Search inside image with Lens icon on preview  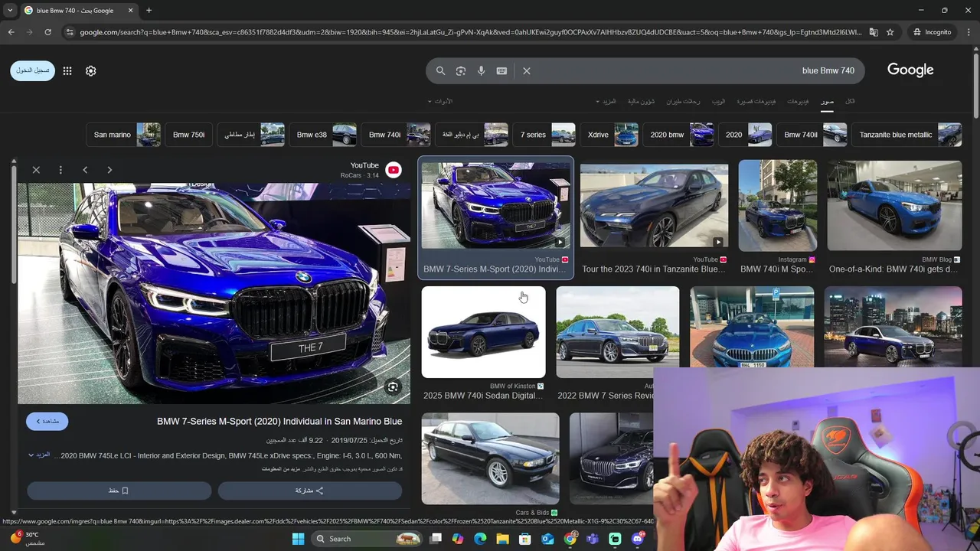393,387
